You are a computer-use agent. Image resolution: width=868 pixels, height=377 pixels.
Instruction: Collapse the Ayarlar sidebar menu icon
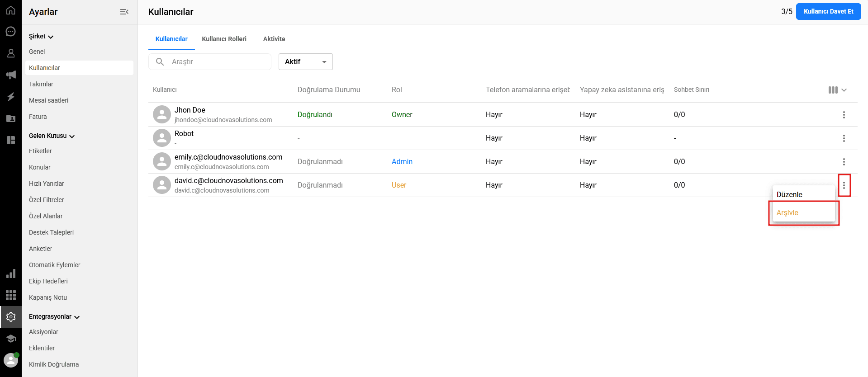124,12
